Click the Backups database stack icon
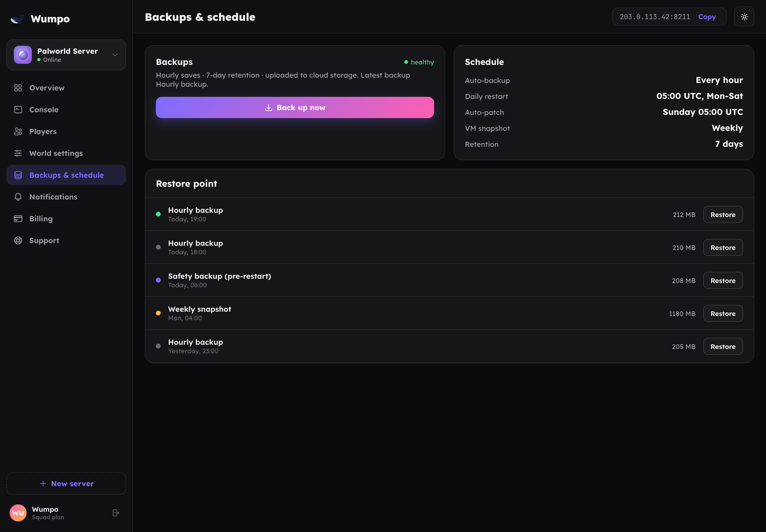766x532 pixels. (18, 175)
